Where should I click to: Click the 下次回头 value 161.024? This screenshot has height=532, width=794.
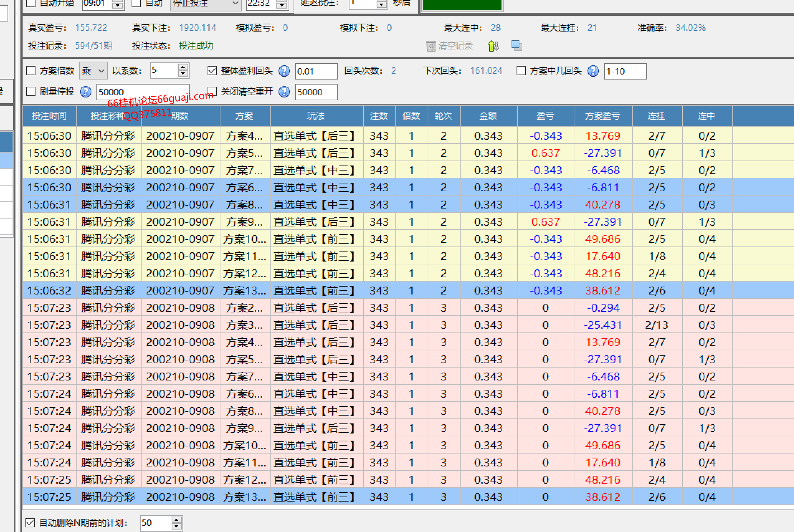[486, 71]
